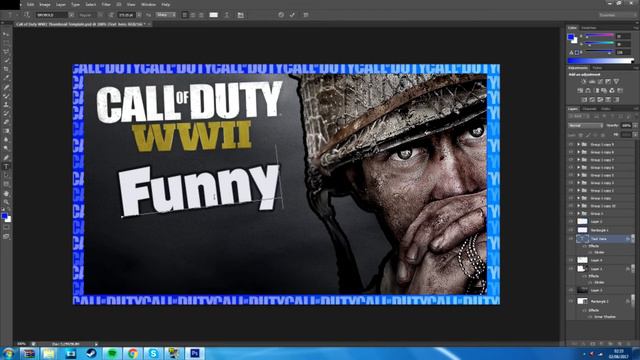
Task: Hide the Rectangle 1 layer
Action: (571, 230)
